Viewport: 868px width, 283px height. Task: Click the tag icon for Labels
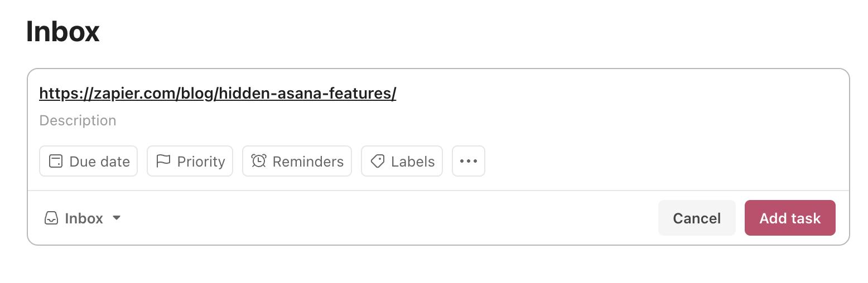pos(378,162)
